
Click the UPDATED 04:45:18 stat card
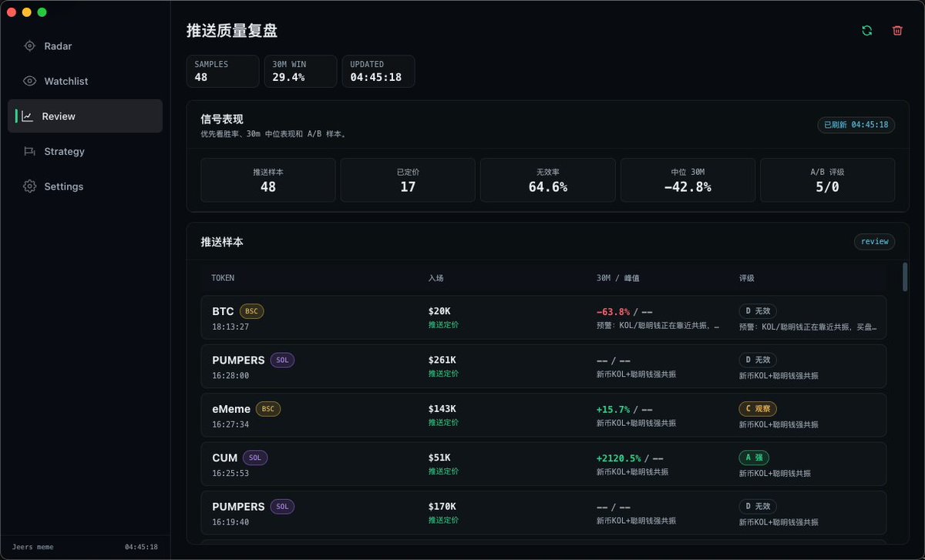coord(378,71)
